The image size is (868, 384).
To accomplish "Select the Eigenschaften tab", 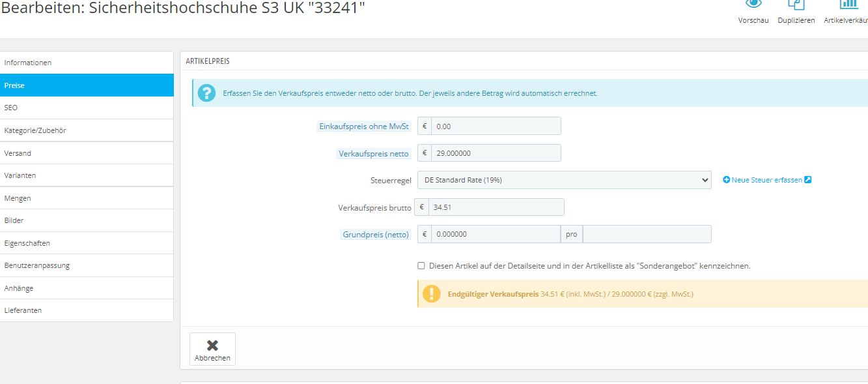I will [87, 243].
